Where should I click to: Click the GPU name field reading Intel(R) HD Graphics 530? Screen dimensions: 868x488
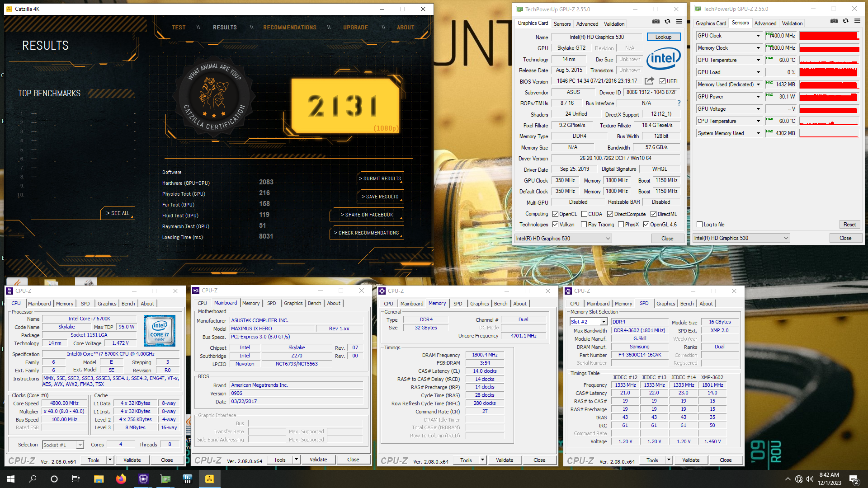597,37
